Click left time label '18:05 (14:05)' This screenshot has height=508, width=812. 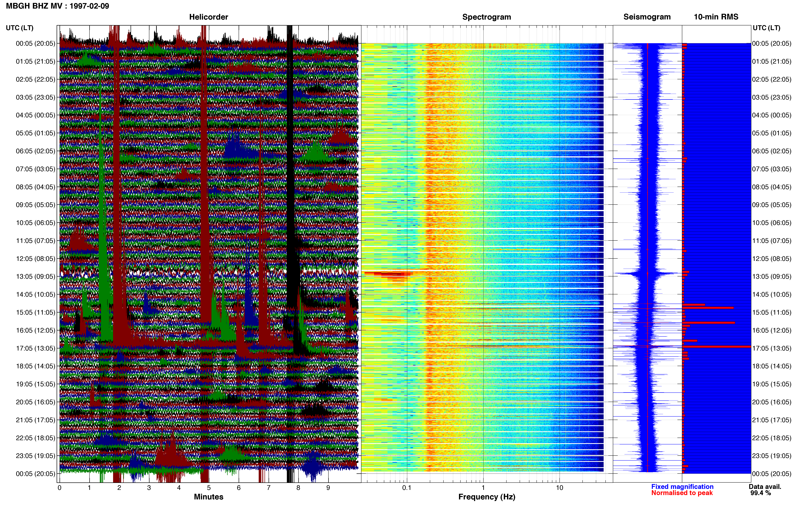35,366
